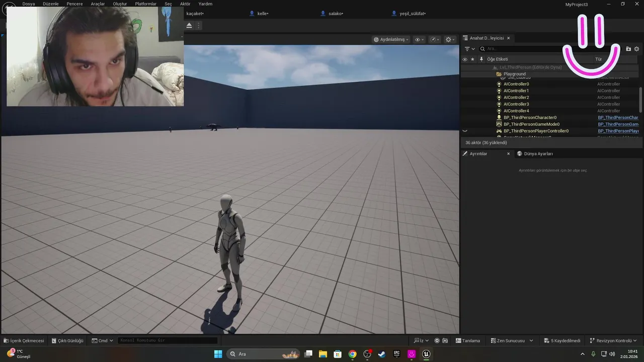The image size is (644, 362).
Task: Select LvL_ThirdPerson level row
Action: tap(551, 67)
